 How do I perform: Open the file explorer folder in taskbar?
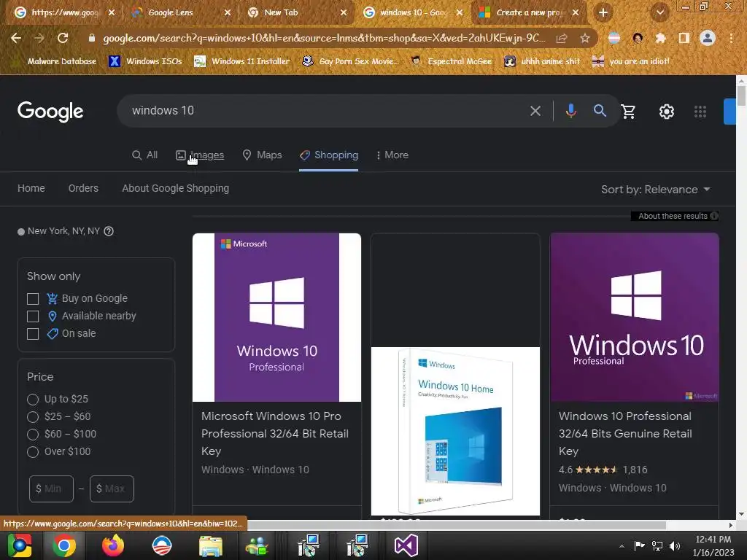pyautogui.click(x=211, y=545)
